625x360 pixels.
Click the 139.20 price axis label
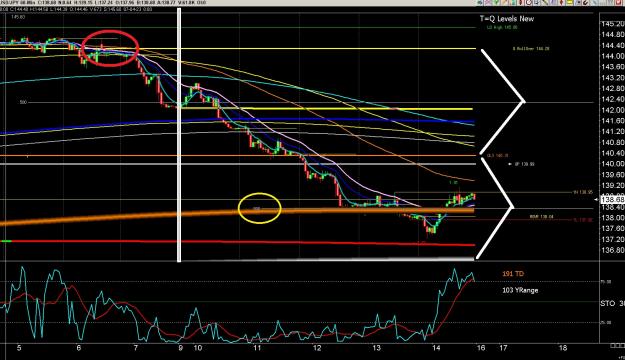(x=613, y=185)
